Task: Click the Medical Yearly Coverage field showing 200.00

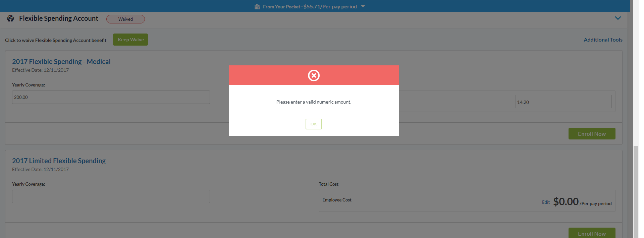Action: click(111, 97)
